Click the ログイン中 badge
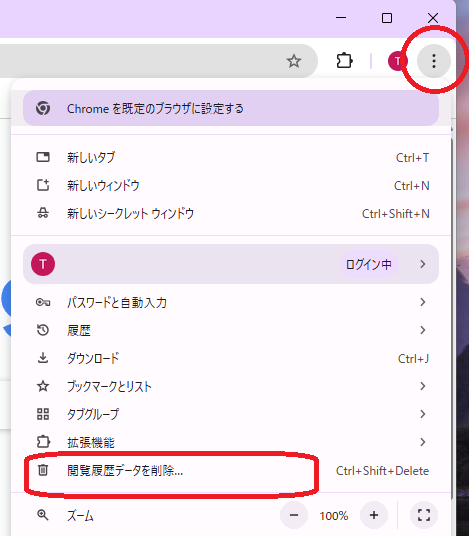The height and width of the screenshot is (536, 469). (x=369, y=264)
